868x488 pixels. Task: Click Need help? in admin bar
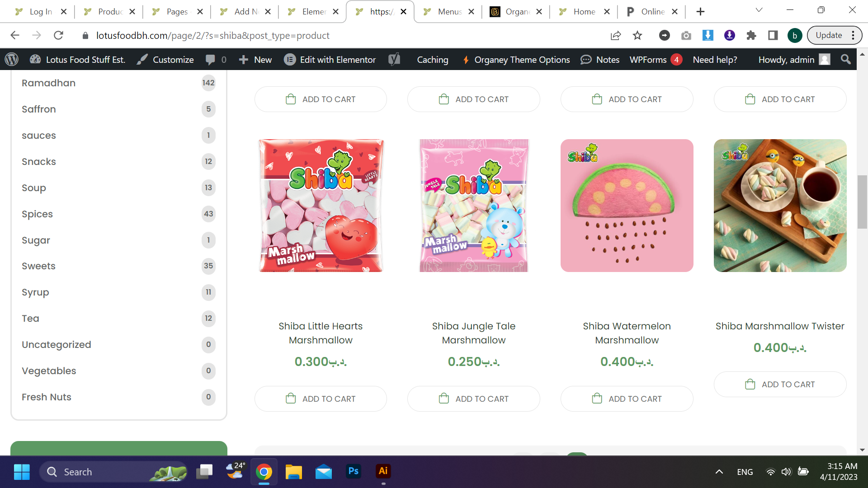pos(715,60)
